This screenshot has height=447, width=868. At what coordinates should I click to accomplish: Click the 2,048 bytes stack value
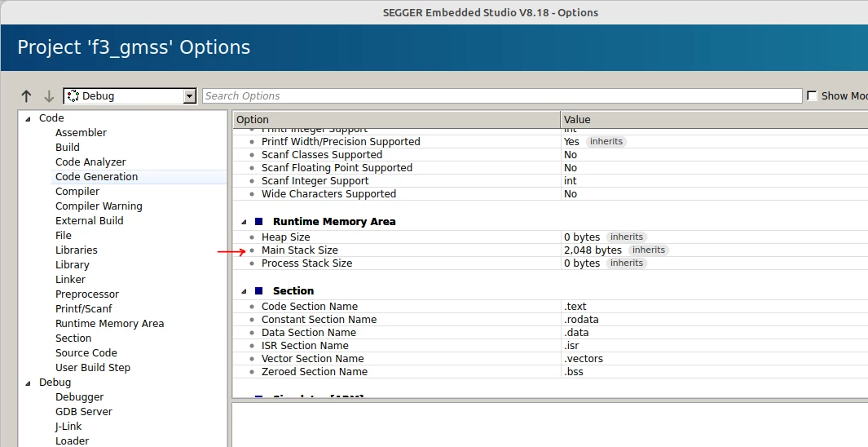coord(593,250)
